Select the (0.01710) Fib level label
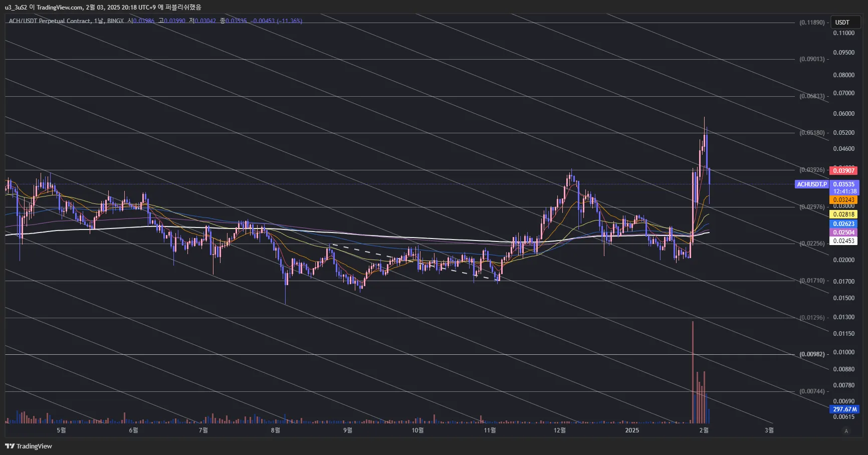868x455 pixels. pos(812,281)
